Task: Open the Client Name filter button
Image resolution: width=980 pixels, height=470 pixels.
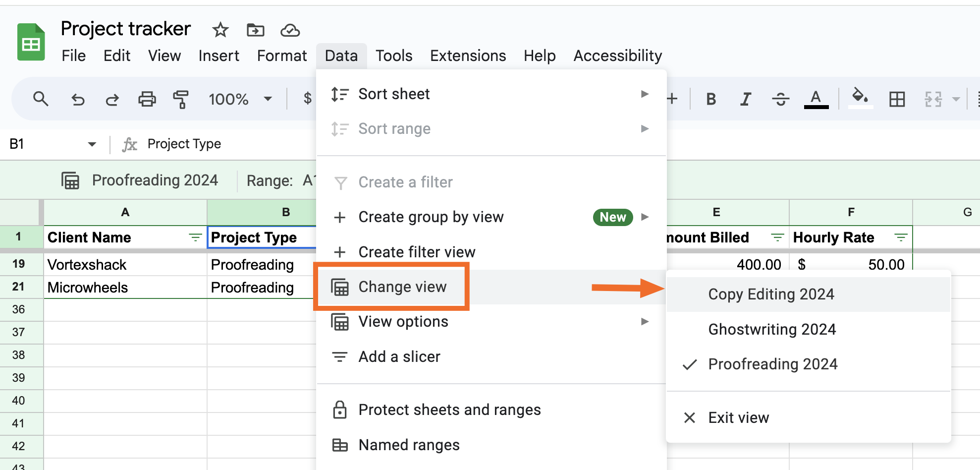Action: point(195,237)
